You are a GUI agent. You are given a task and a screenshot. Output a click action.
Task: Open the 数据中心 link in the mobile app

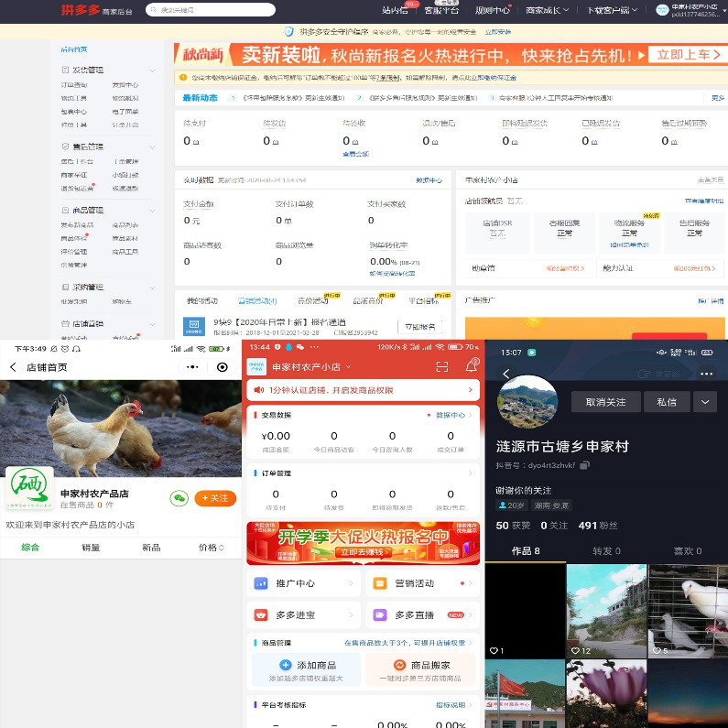tap(452, 415)
